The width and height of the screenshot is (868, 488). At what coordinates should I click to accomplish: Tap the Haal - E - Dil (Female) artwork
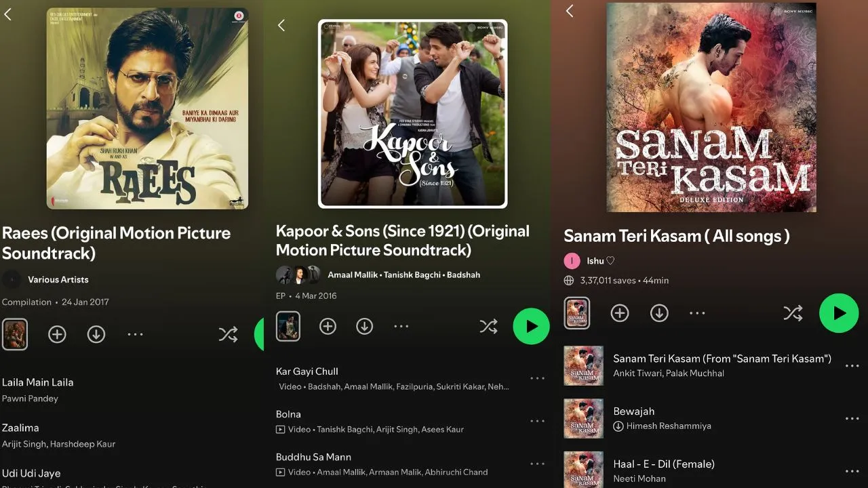click(583, 470)
